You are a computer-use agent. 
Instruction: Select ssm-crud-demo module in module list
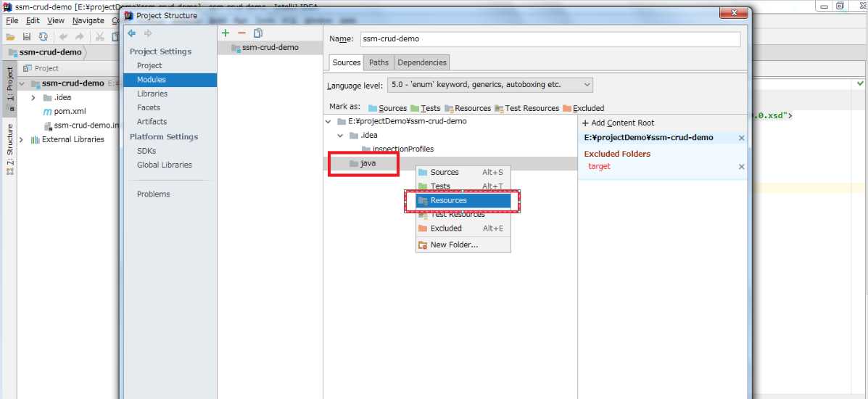pos(270,48)
